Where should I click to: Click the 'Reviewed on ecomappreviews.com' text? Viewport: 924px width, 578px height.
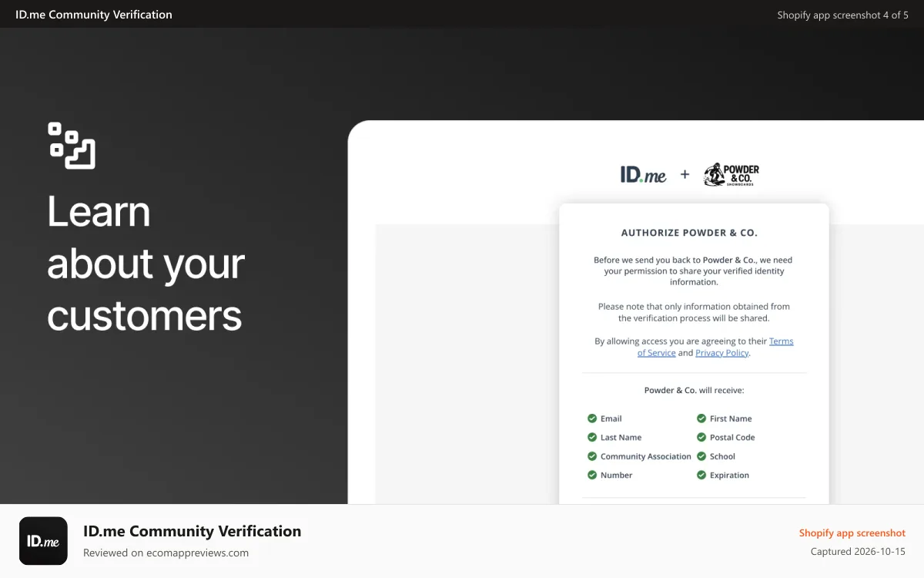point(166,553)
